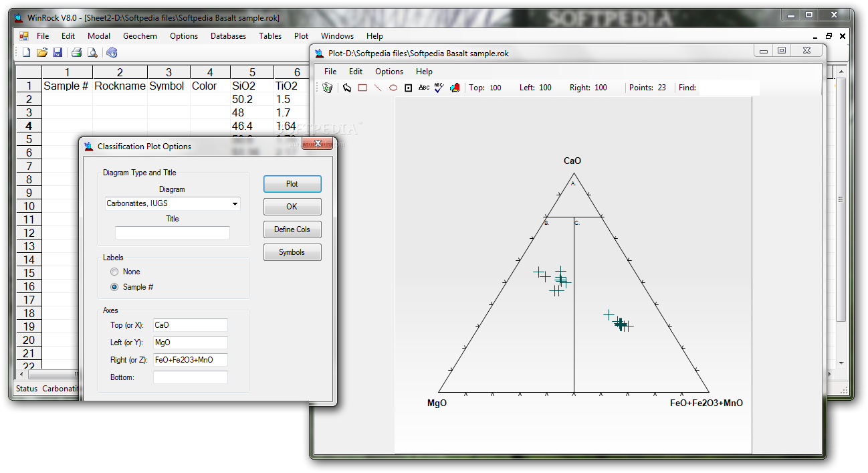Select the red line drawing tool
Viewport: 868px width, 473px height.
378,88
